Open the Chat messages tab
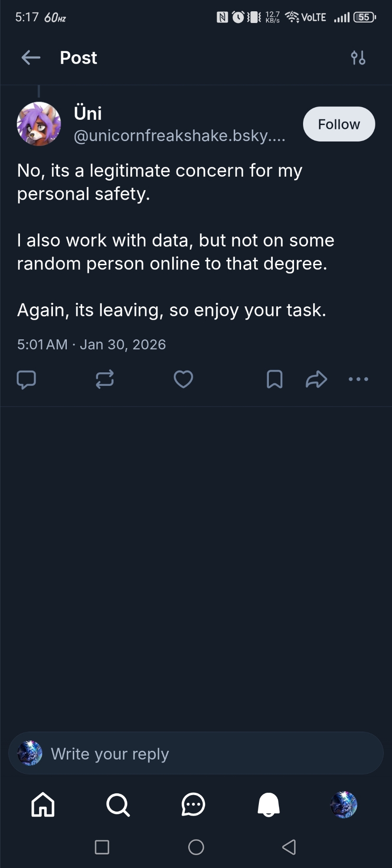This screenshot has width=392, height=868. [x=193, y=805]
